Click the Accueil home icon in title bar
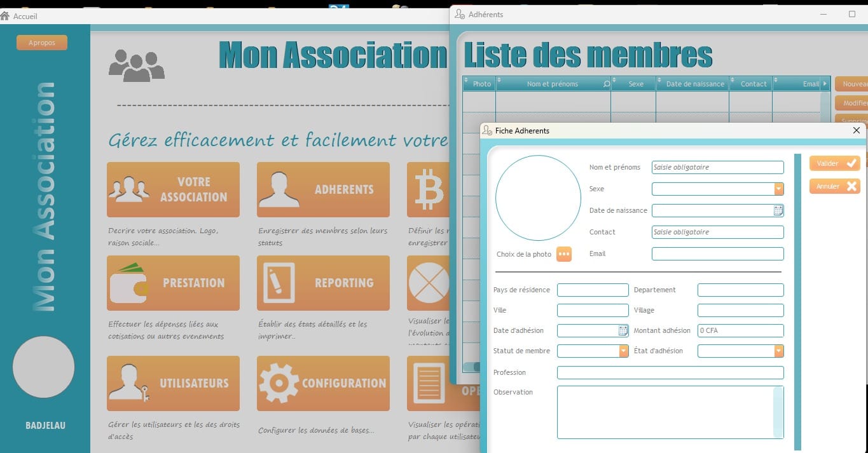This screenshot has height=453, width=868. [5, 16]
